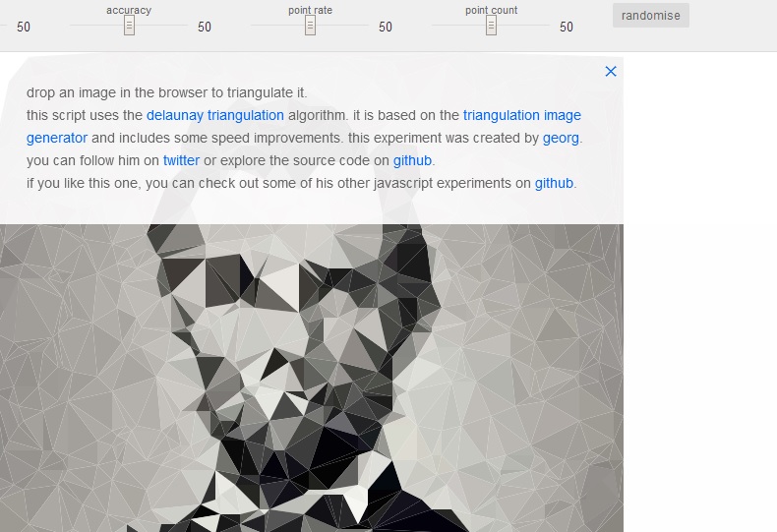The image size is (777, 532).
Task: Click the point count label text
Action: pos(491,10)
